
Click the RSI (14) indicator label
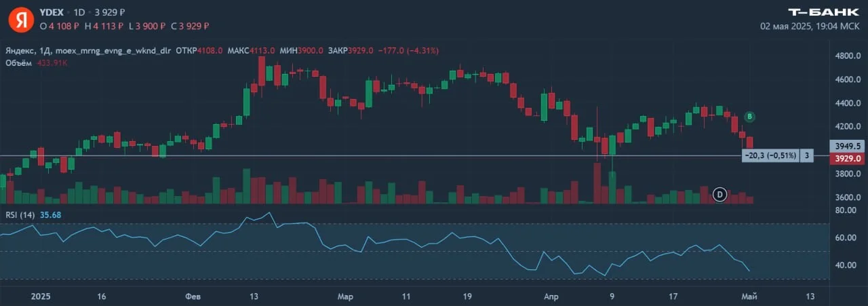click(x=20, y=214)
